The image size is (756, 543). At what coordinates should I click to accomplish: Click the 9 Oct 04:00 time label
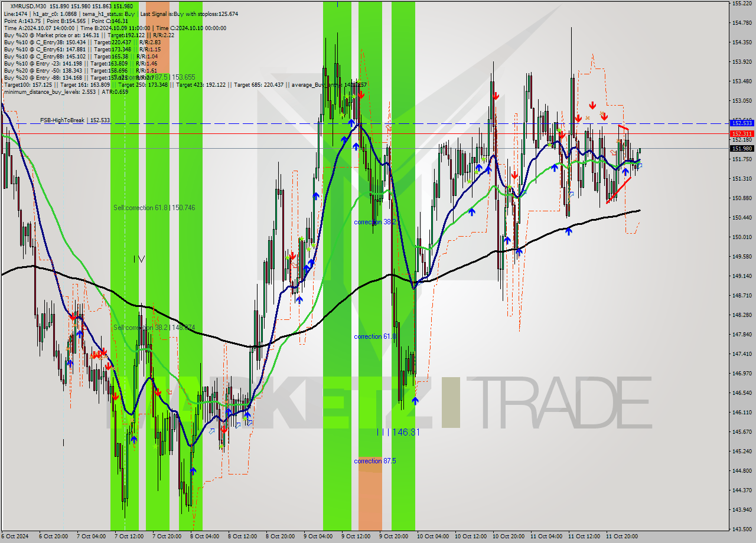tap(318, 537)
